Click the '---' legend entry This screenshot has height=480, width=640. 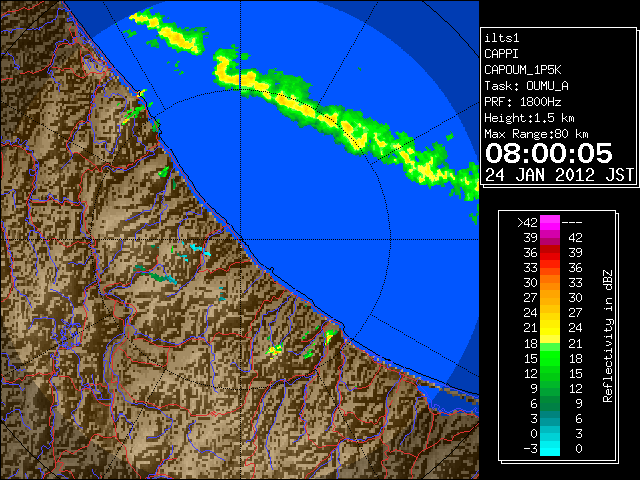tap(572, 223)
